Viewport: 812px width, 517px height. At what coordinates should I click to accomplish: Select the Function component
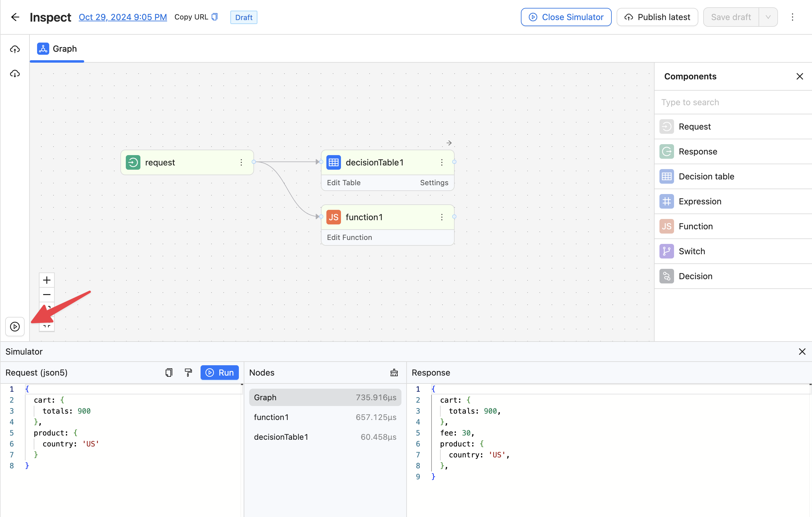point(733,227)
